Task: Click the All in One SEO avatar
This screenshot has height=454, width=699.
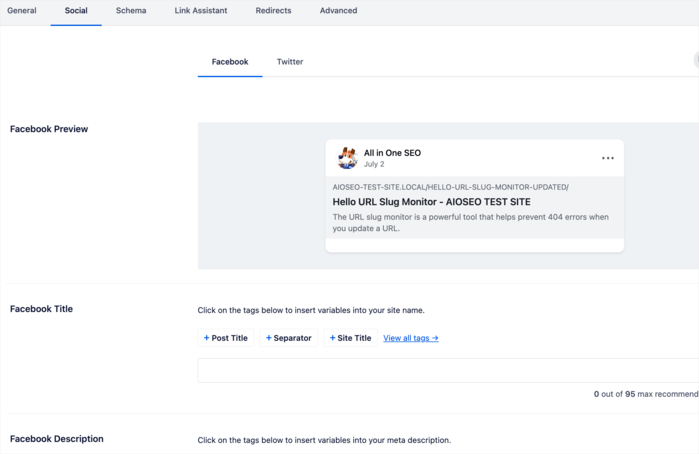Action: tap(347, 158)
